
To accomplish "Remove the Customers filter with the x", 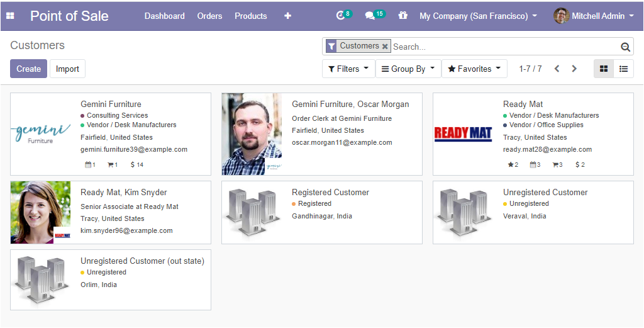I will [x=385, y=47].
